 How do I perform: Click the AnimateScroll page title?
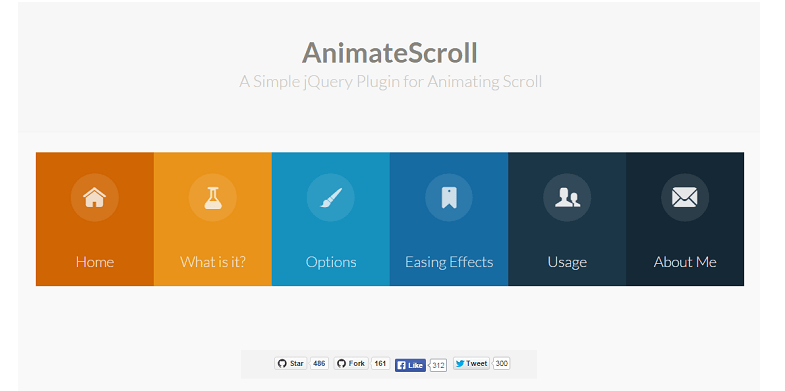(389, 53)
